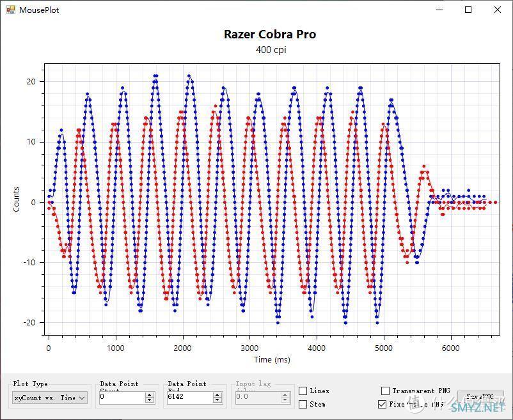Click the chart title Razer Cobra Pro
513x420 pixels.
pyautogui.click(x=270, y=35)
